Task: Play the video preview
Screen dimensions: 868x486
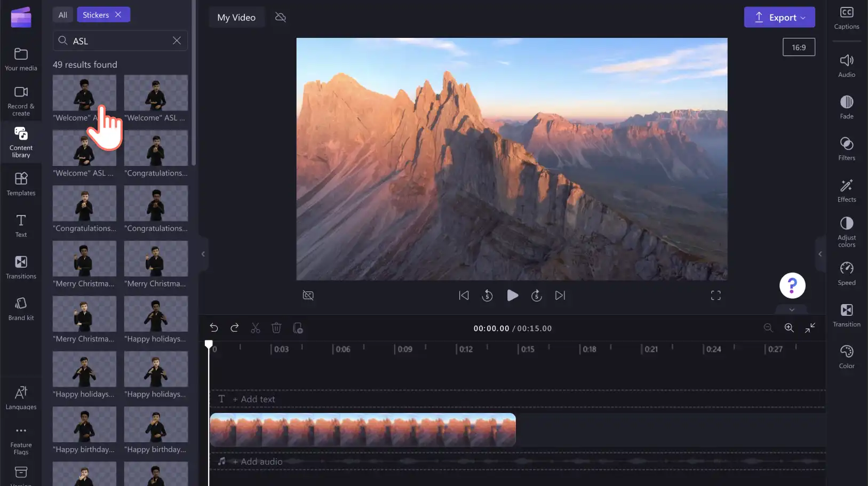Action: (x=512, y=296)
